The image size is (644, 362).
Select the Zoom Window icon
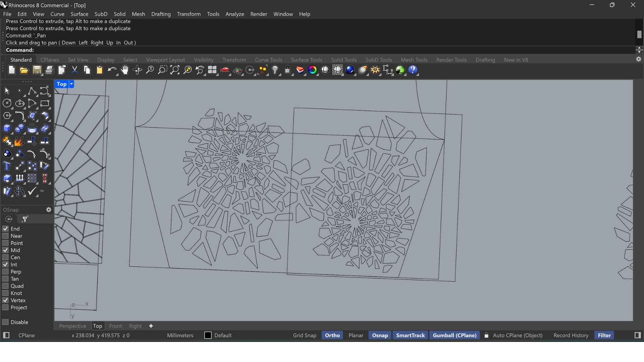(x=163, y=70)
